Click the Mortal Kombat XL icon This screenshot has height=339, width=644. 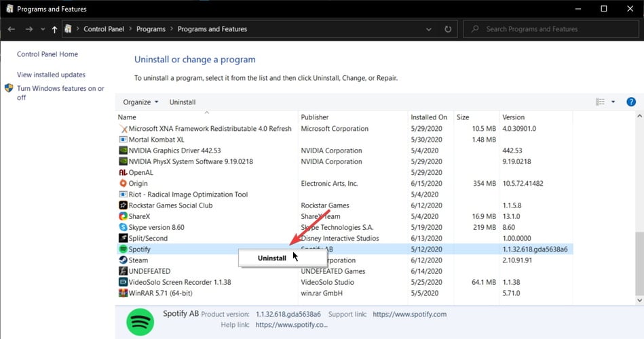point(123,140)
